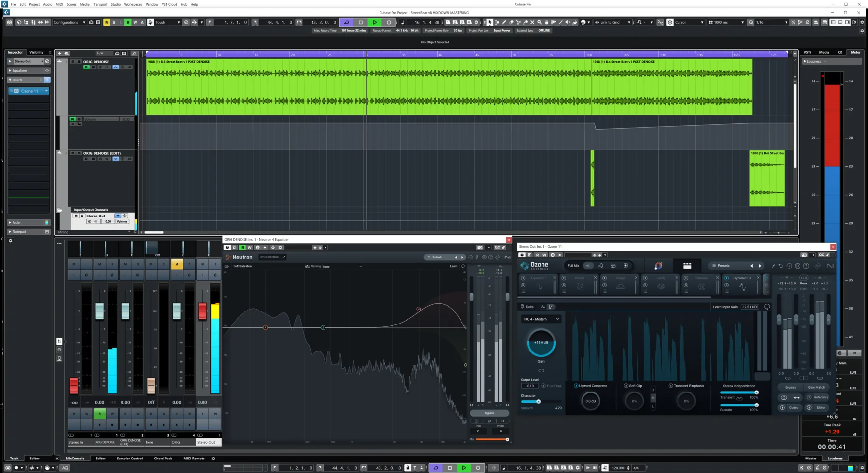Open Inspector settings gear icon
The image size is (868, 473).
(11, 240)
